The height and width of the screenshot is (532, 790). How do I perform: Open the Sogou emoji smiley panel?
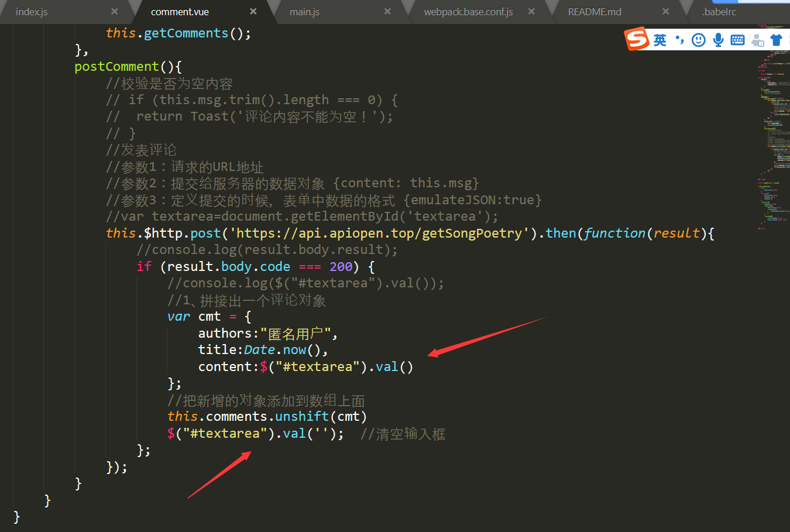(x=698, y=40)
